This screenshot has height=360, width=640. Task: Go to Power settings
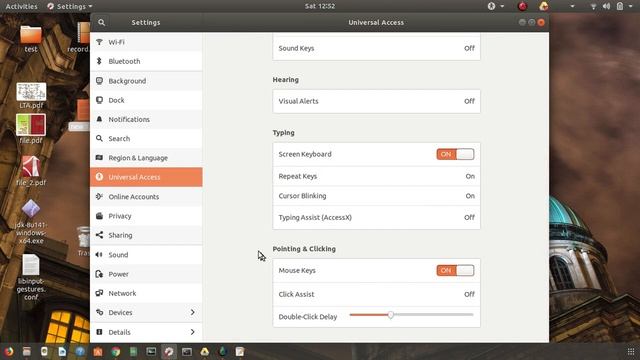[x=146, y=274]
